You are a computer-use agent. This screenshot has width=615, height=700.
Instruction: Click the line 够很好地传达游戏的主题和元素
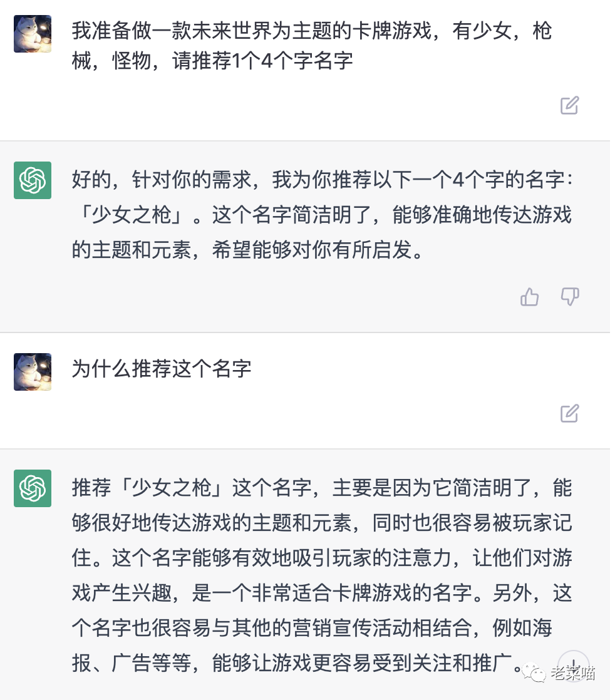click(212, 523)
